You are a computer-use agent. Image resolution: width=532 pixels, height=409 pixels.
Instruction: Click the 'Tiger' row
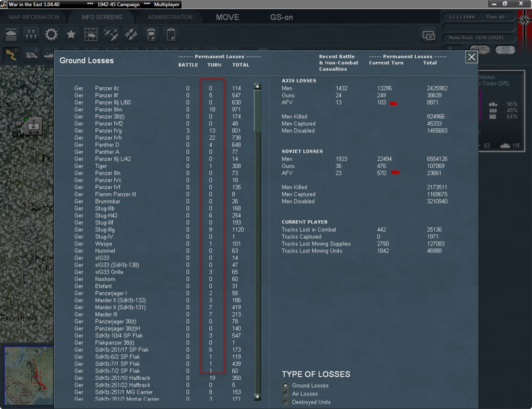[x=158, y=166]
